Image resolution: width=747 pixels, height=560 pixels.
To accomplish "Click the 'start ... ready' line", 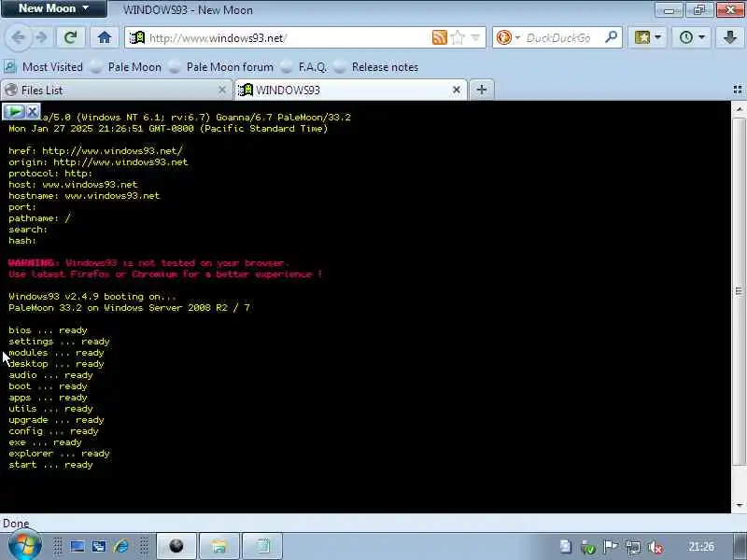I will [x=50, y=464].
